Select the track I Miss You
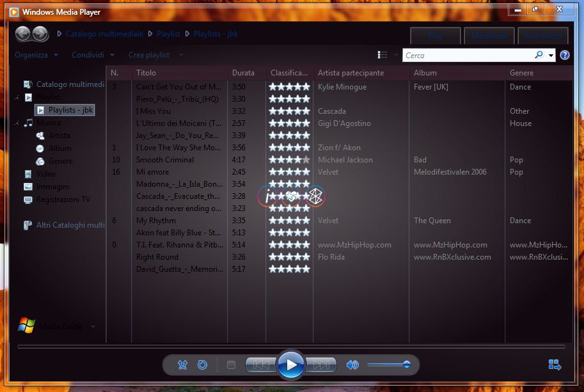 [x=154, y=111]
